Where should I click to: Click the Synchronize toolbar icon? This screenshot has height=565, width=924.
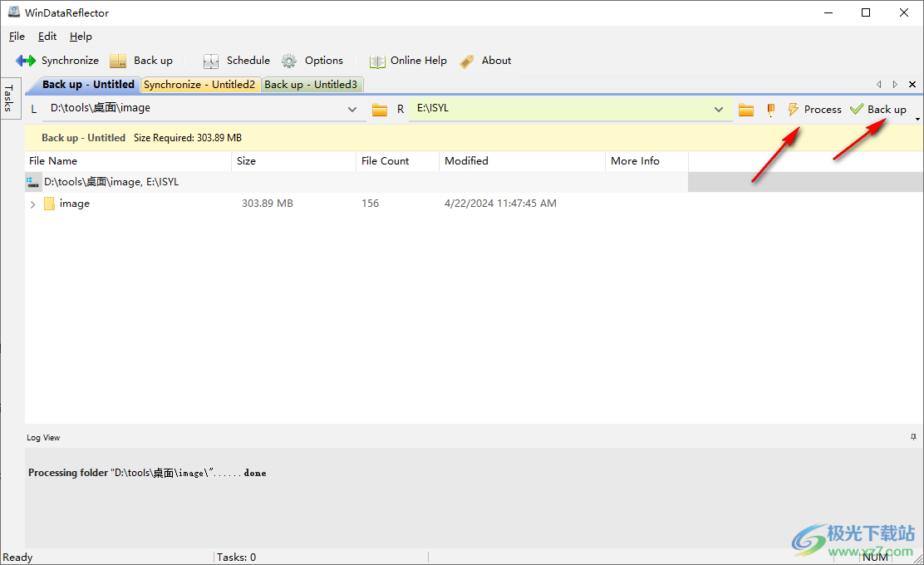[x=26, y=61]
